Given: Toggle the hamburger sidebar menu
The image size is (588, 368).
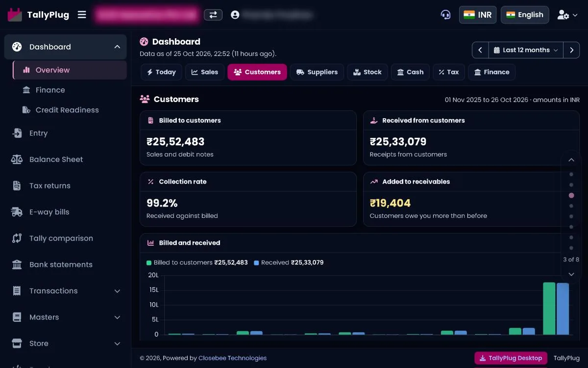Looking at the screenshot, I should click(x=82, y=15).
